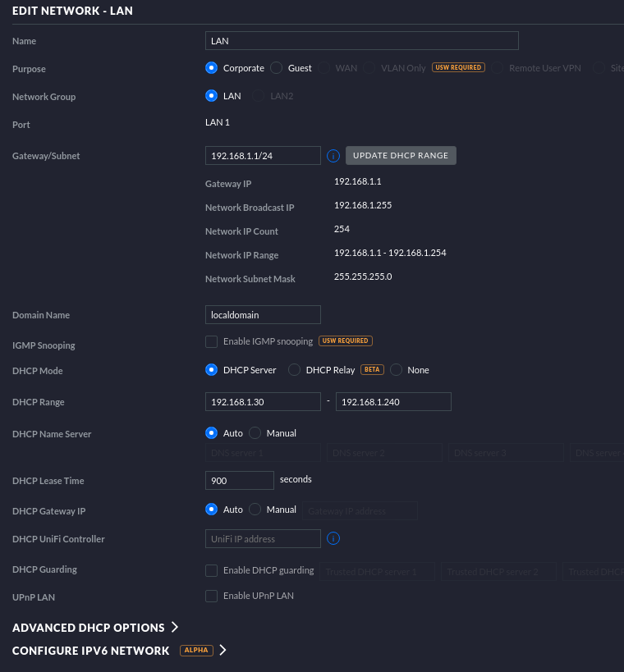
Task: Edit the DHCP Lease Time field
Action: click(x=239, y=481)
